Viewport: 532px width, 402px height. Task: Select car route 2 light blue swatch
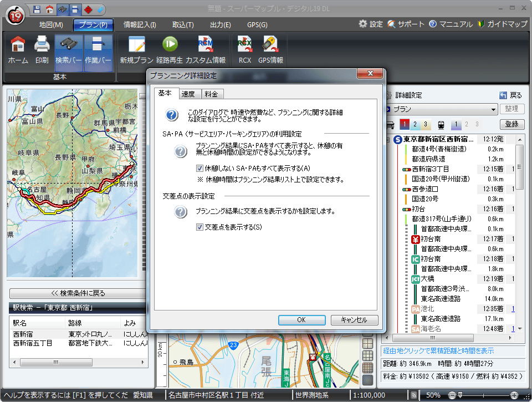tap(415, 125)
